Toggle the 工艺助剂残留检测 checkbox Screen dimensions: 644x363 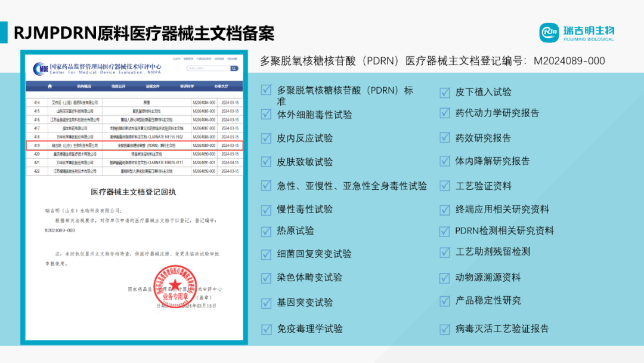coord(444,253)
